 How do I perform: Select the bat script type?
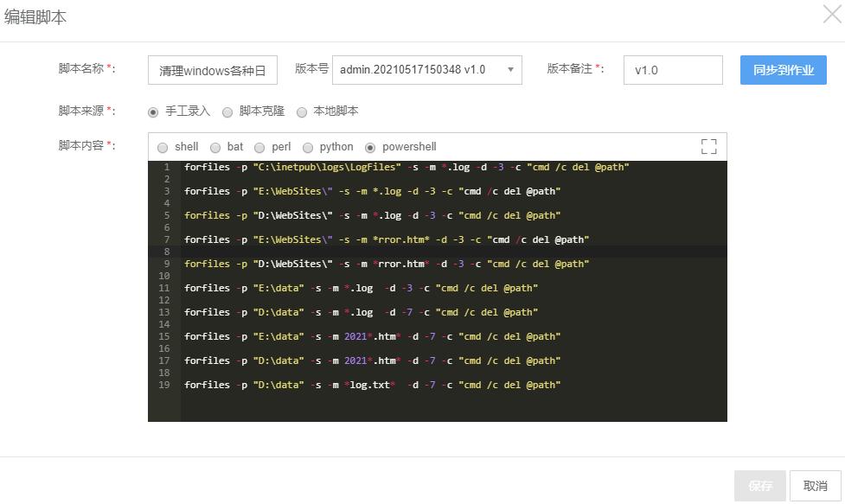click(215, 147)
